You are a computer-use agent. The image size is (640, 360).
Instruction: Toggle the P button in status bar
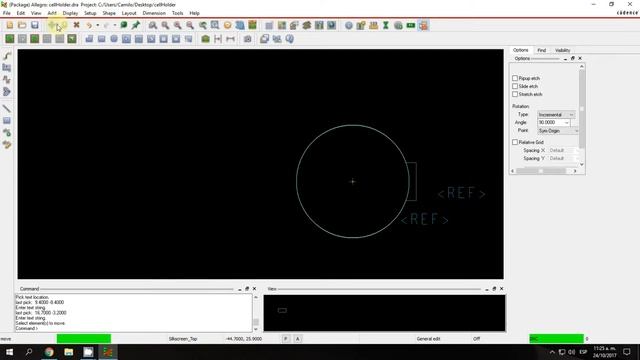[x=286, y=339]
